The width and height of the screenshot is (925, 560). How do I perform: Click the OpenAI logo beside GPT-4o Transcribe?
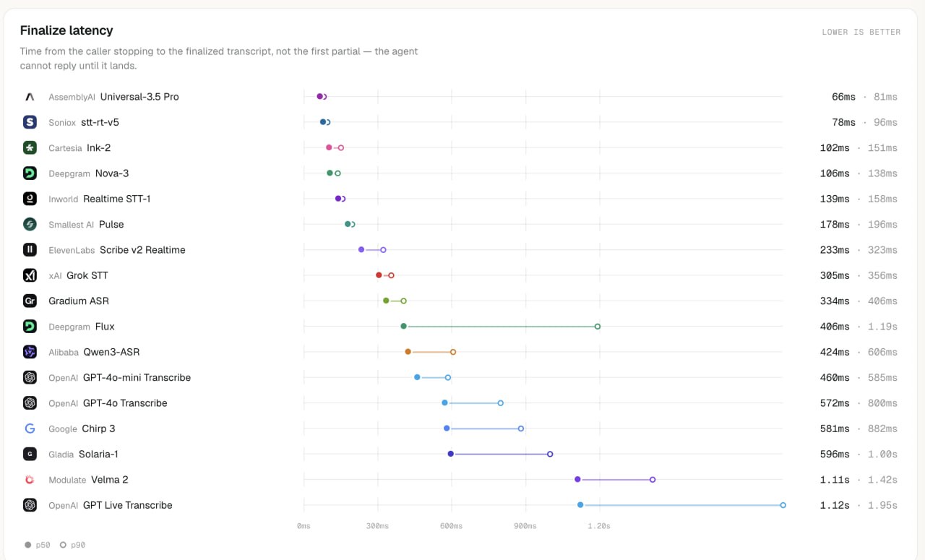[x=30, y=403]
